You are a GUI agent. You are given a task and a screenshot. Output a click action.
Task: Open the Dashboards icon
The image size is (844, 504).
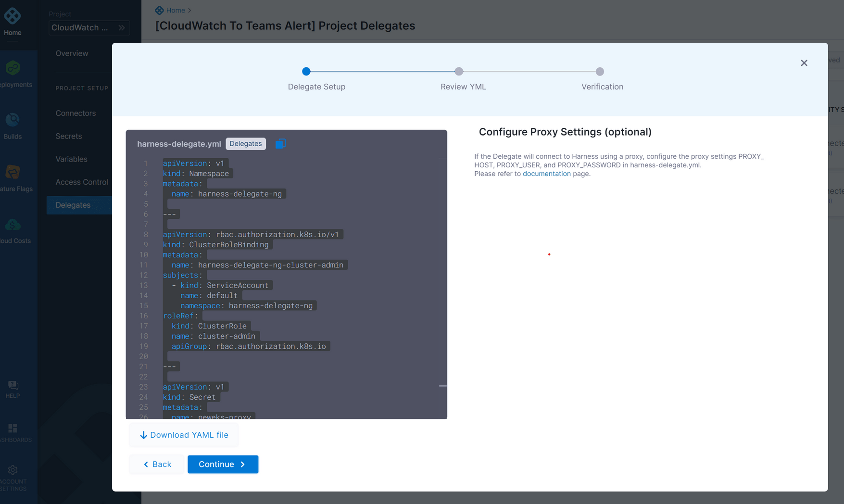pyautogui.click(x=13, y=428)
